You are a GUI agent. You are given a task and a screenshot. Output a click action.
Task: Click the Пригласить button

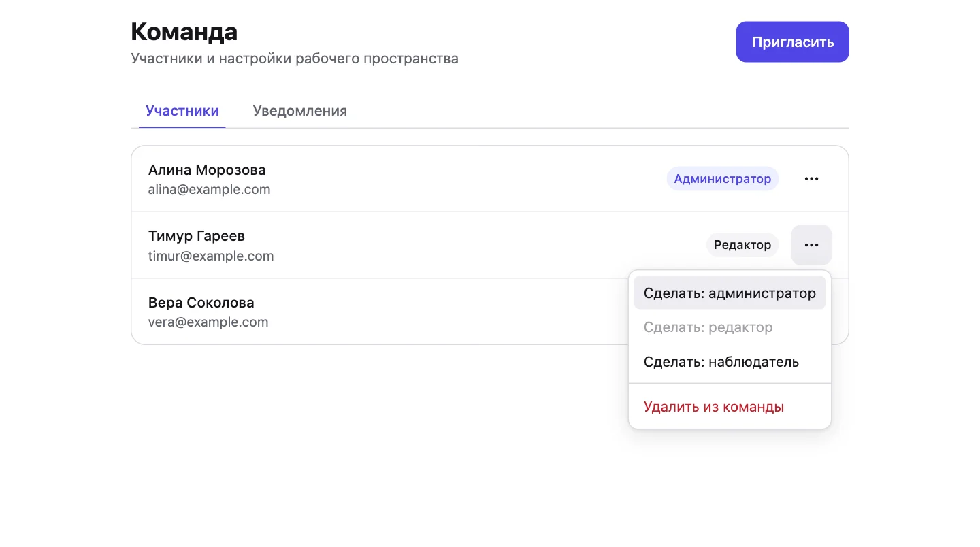click(792, 42)
